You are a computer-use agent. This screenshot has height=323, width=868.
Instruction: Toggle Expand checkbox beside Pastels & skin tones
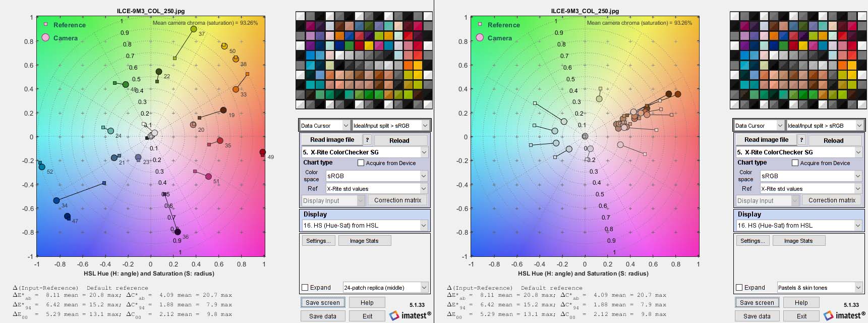[739, 288]
